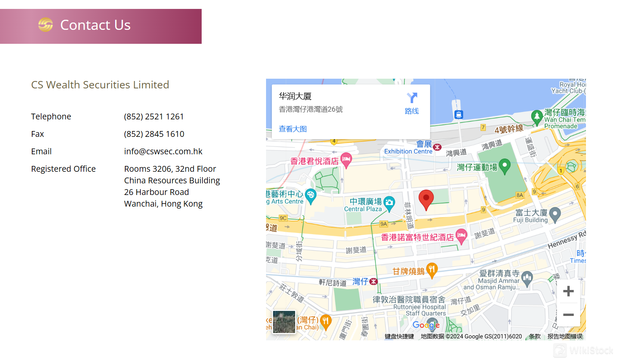Click the red location pin on the map
617x364 pixels.
426,200
